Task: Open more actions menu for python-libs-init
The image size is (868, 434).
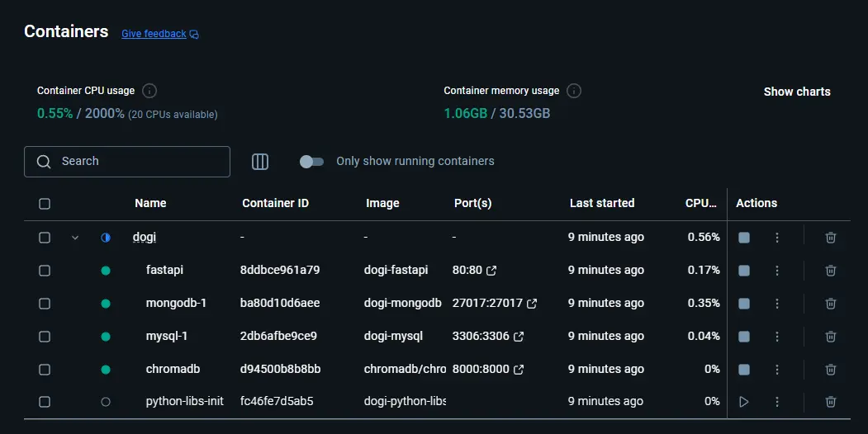Action: click(776, 402)
